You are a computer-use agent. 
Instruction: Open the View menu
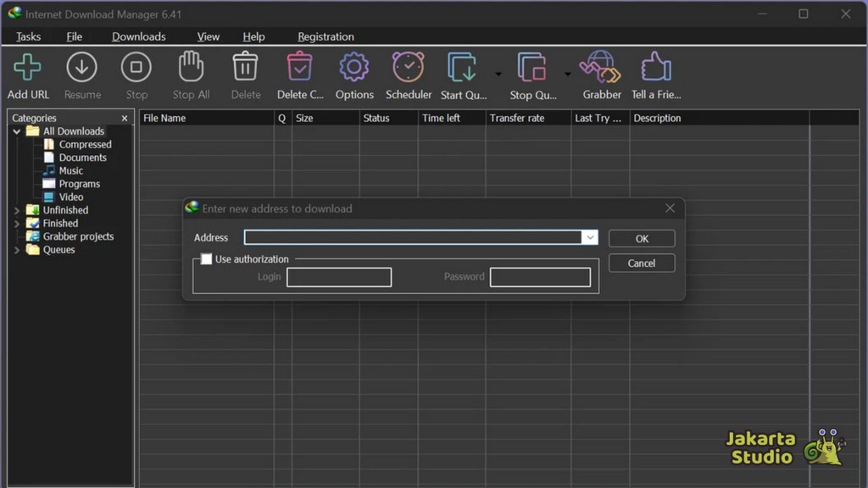(x=209, y=36)
